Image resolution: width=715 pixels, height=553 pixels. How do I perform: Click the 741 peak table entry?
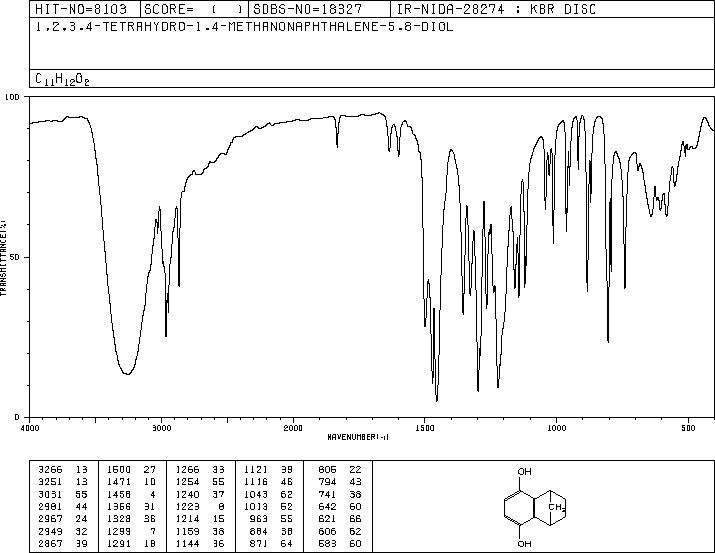(x=340, y=494)
